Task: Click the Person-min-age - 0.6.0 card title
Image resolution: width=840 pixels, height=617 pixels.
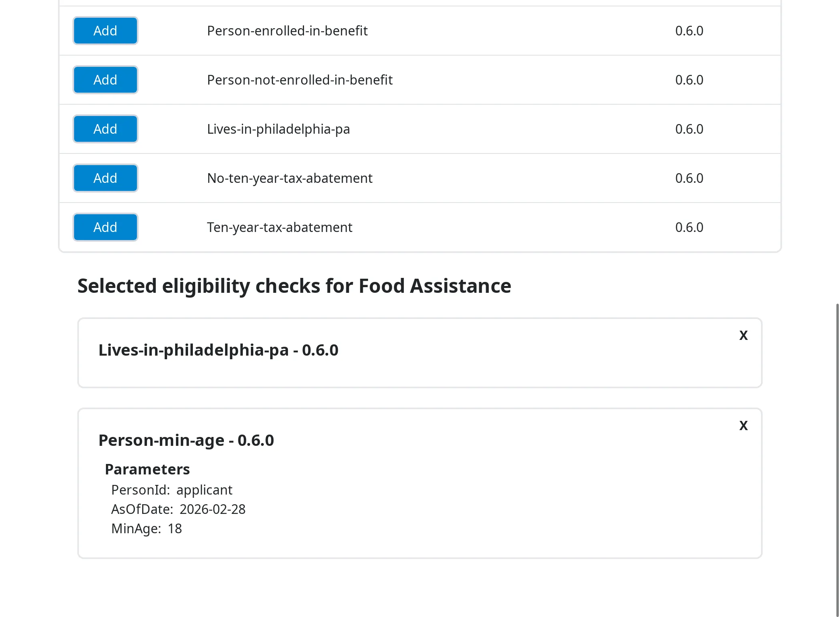Action: coord(186,440)
